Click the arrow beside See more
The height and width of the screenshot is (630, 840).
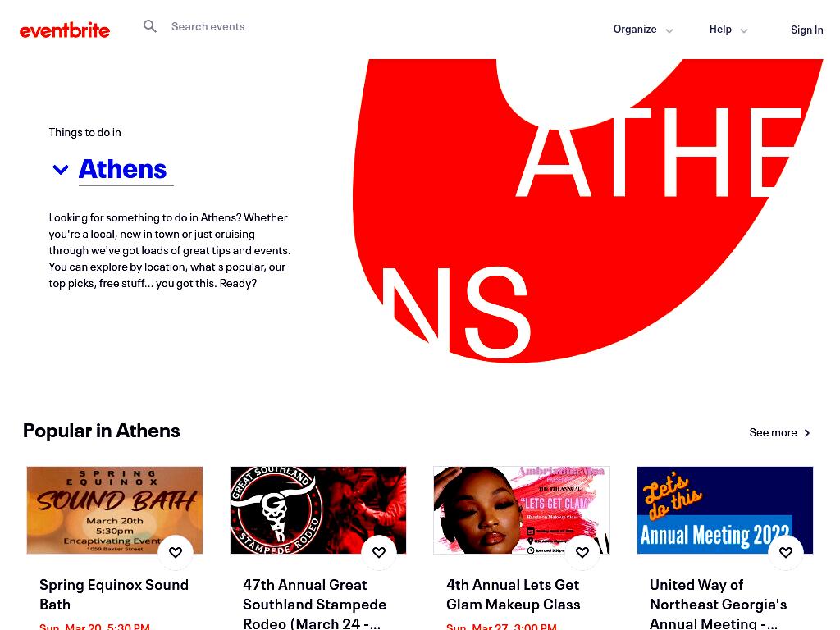(x=807, y=433)
